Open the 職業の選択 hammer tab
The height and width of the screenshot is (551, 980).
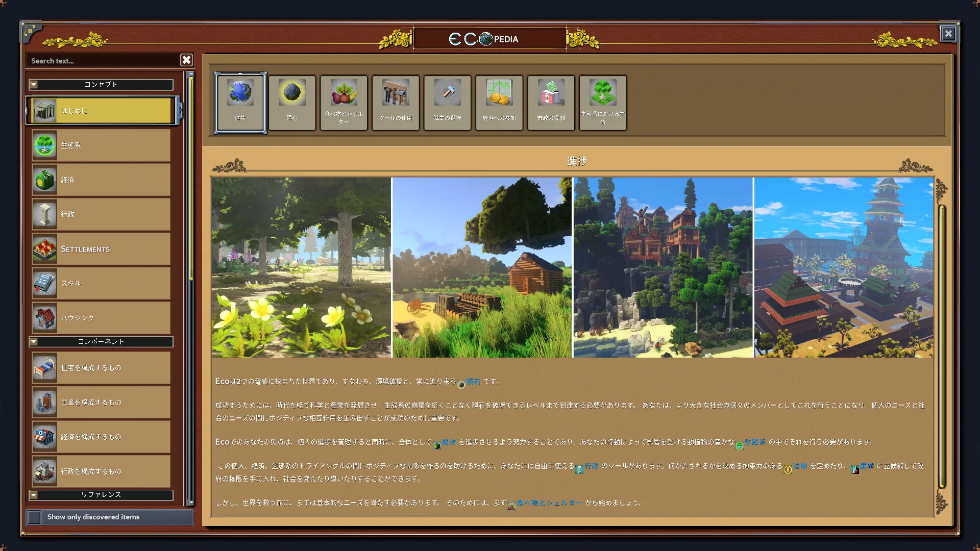447,103
